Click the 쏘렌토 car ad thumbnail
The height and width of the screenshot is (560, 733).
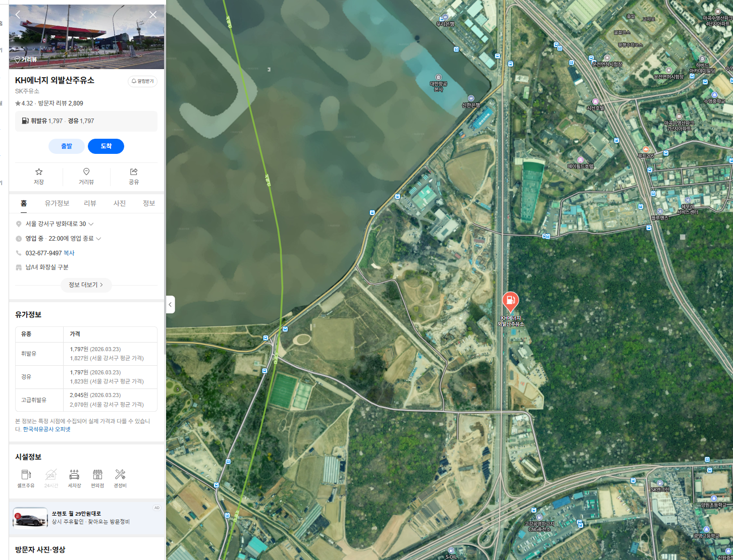[30, 518]
